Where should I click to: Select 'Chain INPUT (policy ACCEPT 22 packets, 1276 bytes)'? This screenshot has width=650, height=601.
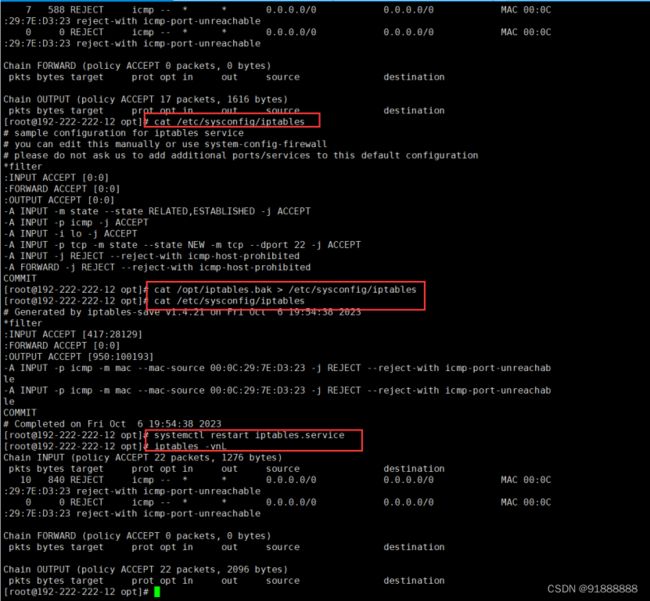click(143, 458)
